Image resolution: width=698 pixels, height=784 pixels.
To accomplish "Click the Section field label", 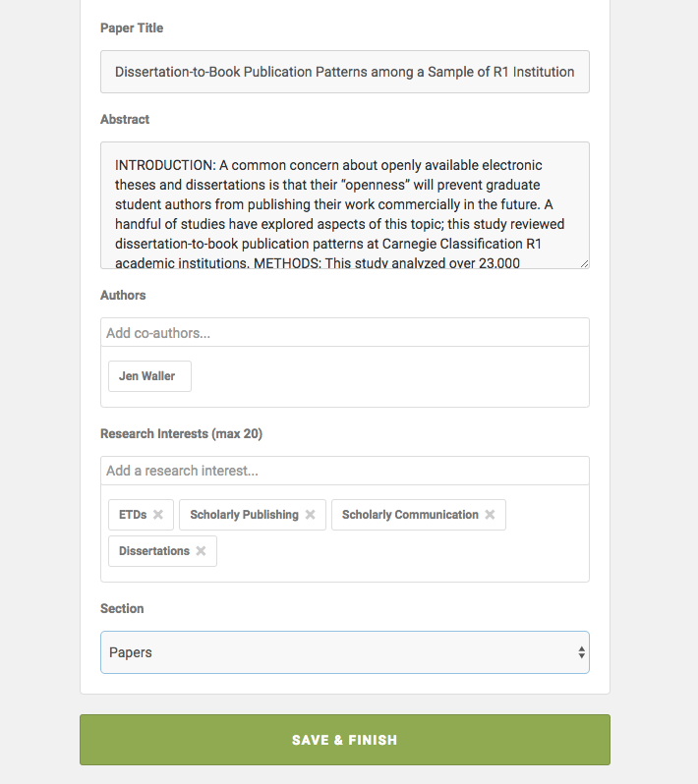I will [122, 609].
